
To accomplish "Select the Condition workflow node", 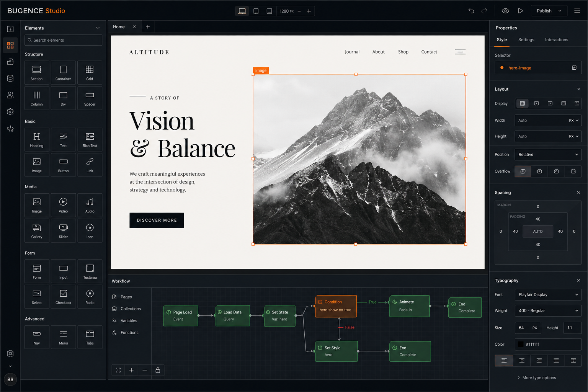I will (x=336, y=306).
